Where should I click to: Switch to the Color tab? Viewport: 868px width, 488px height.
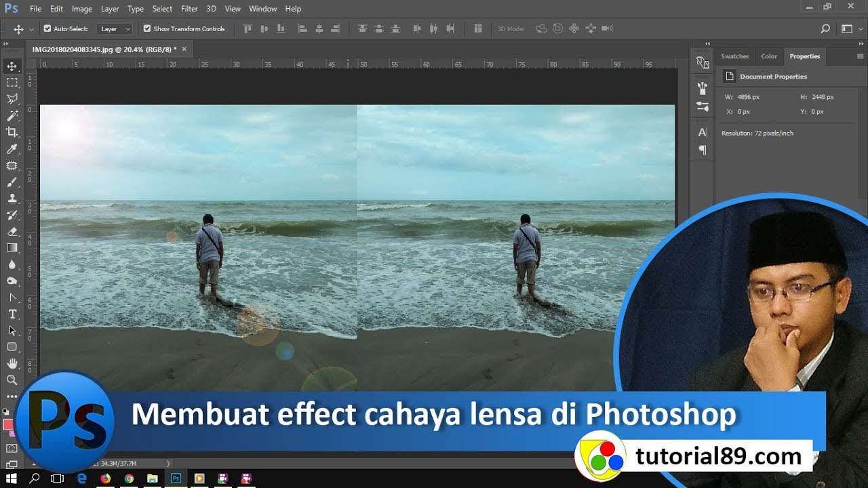click(x=769, y=56)
